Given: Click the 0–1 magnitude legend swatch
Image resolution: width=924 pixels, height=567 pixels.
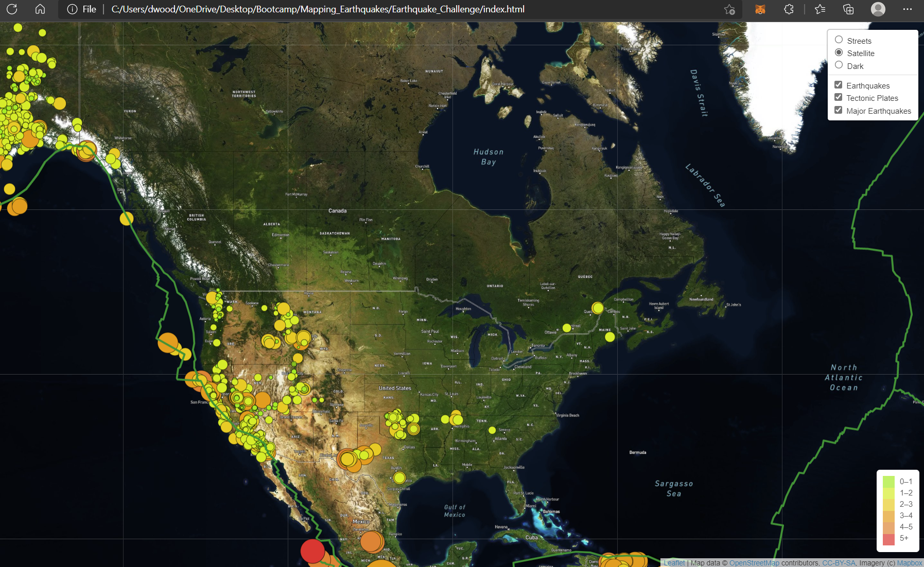Looking at the screenshot, I should coord(889,482).
